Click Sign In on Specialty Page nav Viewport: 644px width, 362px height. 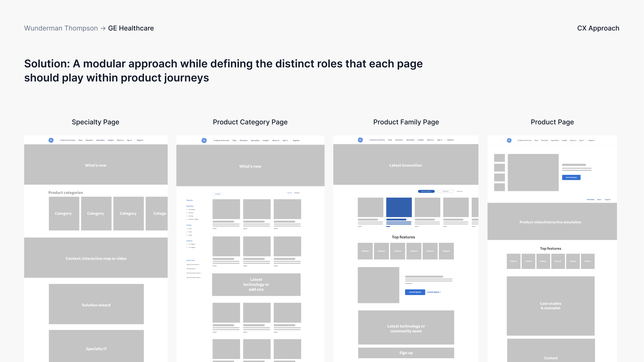[x=129, y=140]
